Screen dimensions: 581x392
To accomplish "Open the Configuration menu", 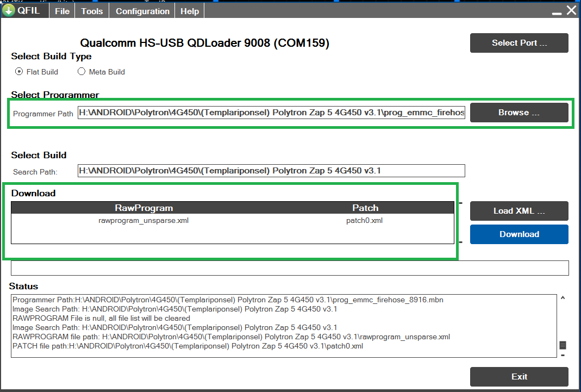I will (x=142, y=11).
